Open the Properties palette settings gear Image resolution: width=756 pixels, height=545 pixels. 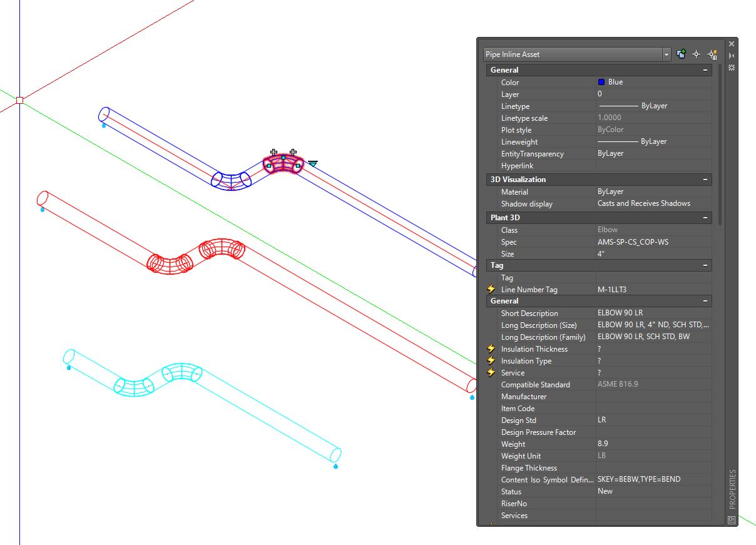(732, 67)
